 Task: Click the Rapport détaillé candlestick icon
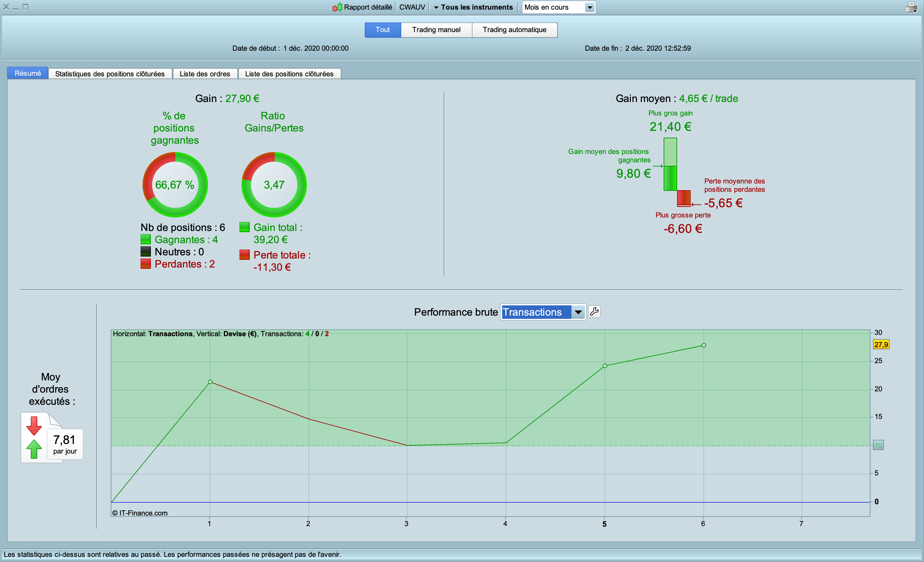click(x=337, y=7)
